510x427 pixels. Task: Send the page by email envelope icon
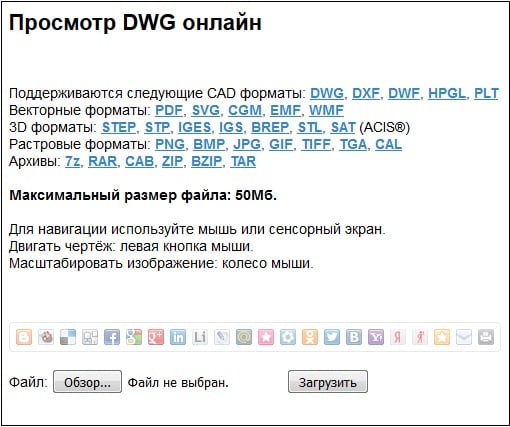click(x=464, y=337)
